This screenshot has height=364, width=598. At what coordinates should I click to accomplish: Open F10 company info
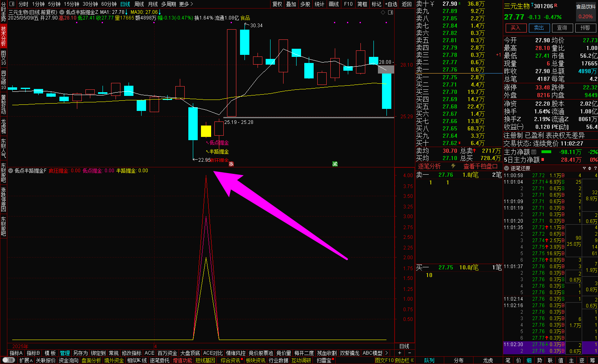pyautogui.click(x=348, y=4)
